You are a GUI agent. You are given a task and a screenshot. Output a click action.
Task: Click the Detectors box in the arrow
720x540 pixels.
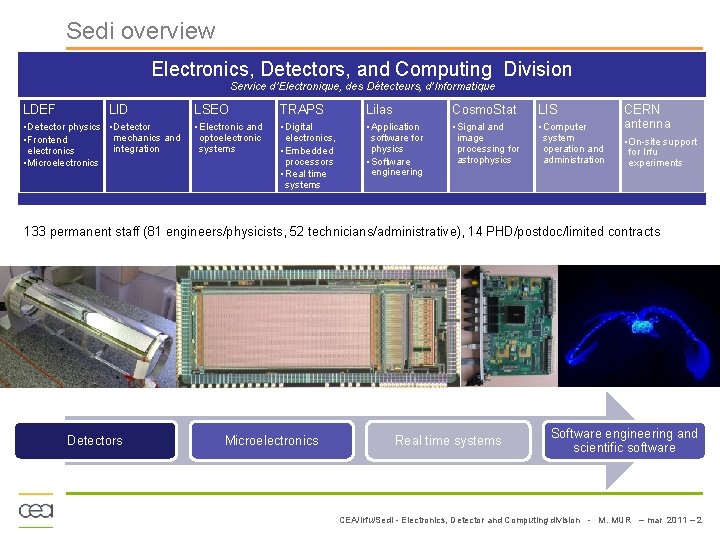coord(95,440)
